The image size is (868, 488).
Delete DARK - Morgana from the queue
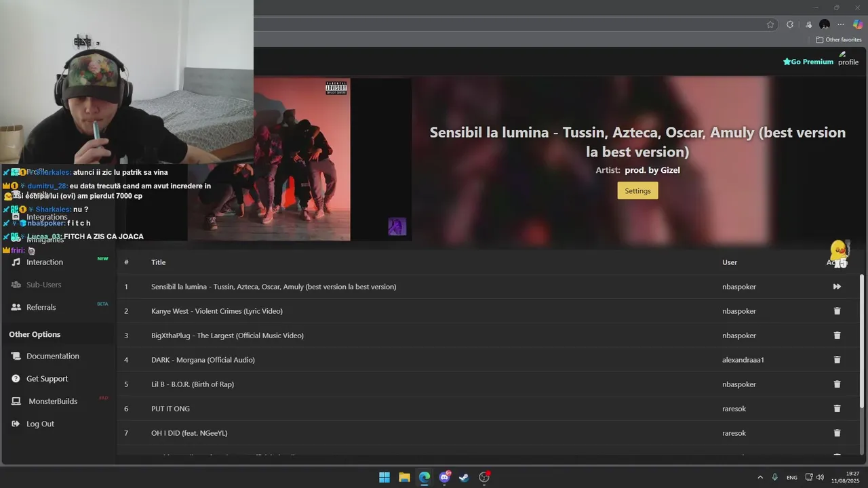tap(837, 360)
